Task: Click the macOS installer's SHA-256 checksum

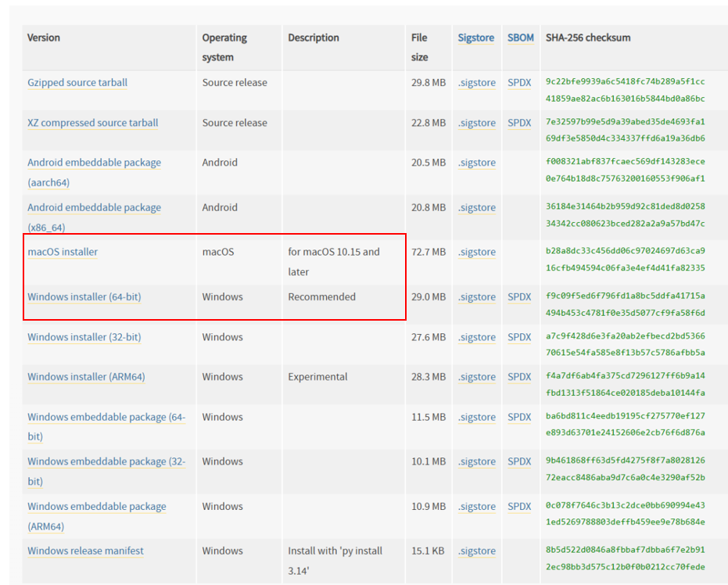Action: click(626, 260)
